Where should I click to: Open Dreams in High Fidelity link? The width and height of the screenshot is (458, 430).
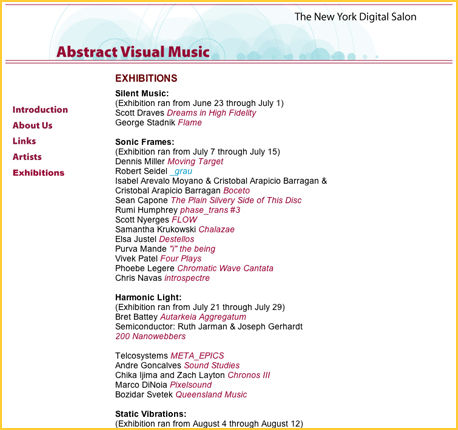[x=211, y=113]
